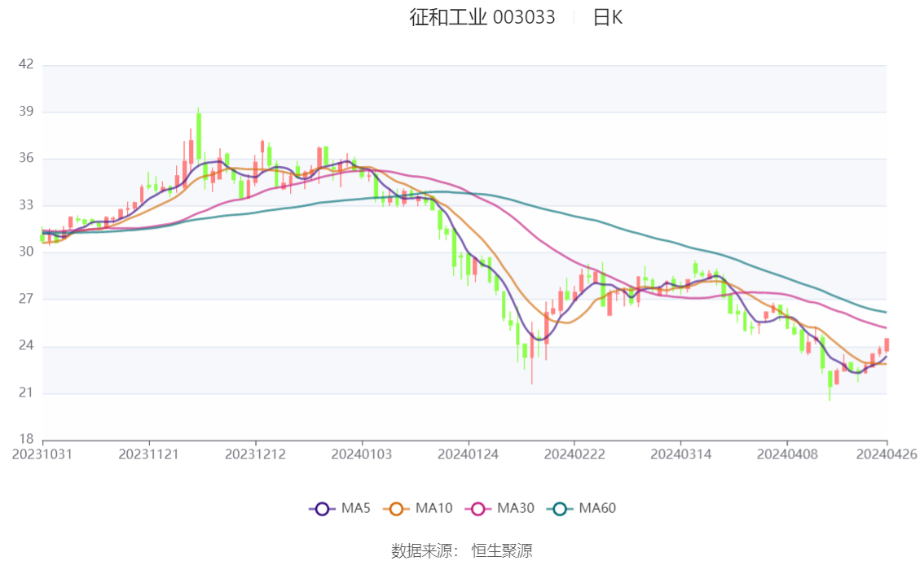The height and width of the screenshot is (561, 924).
Task: Click y-axis value 24
Action: (26, 345)
